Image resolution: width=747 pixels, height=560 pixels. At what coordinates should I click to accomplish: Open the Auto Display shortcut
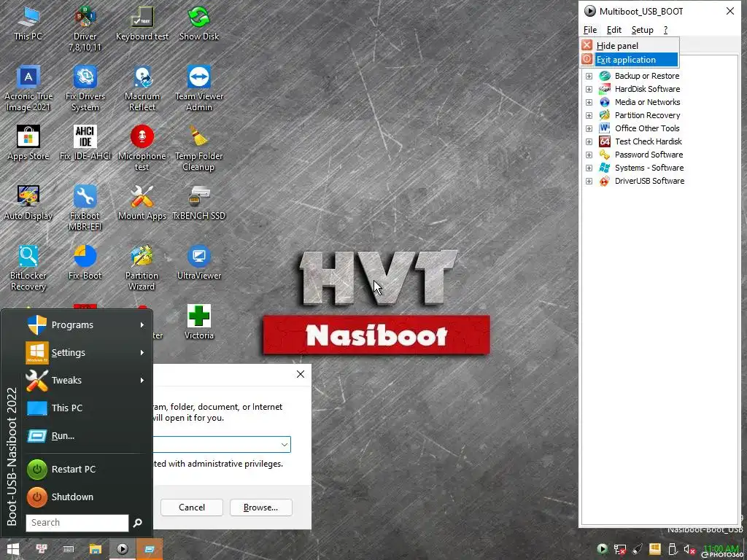[28, 203]
